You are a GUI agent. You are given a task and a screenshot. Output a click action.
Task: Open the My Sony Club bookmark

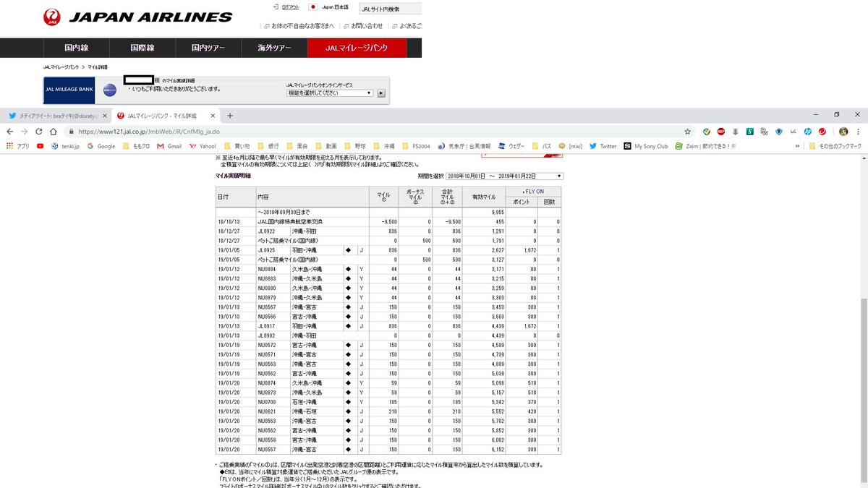(x=645, y=146)
